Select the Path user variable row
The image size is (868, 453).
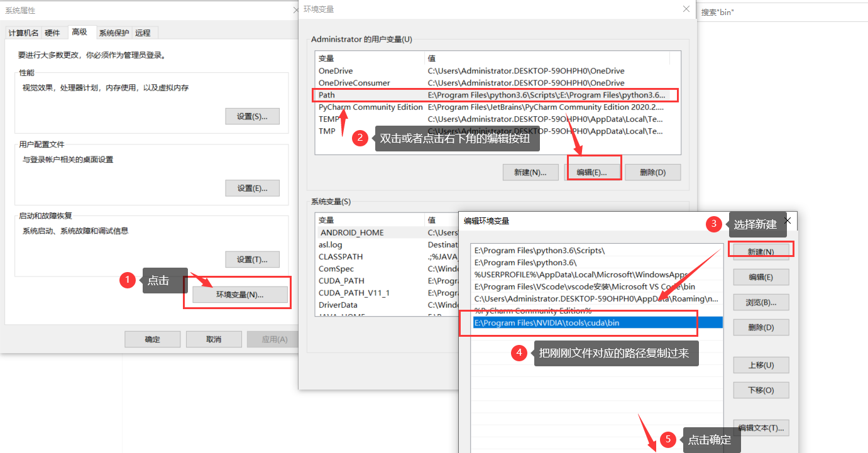(440, 95)
